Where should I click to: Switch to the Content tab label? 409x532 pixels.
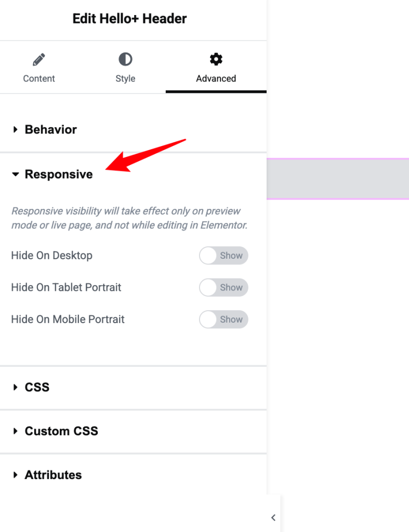coord(39,78)
